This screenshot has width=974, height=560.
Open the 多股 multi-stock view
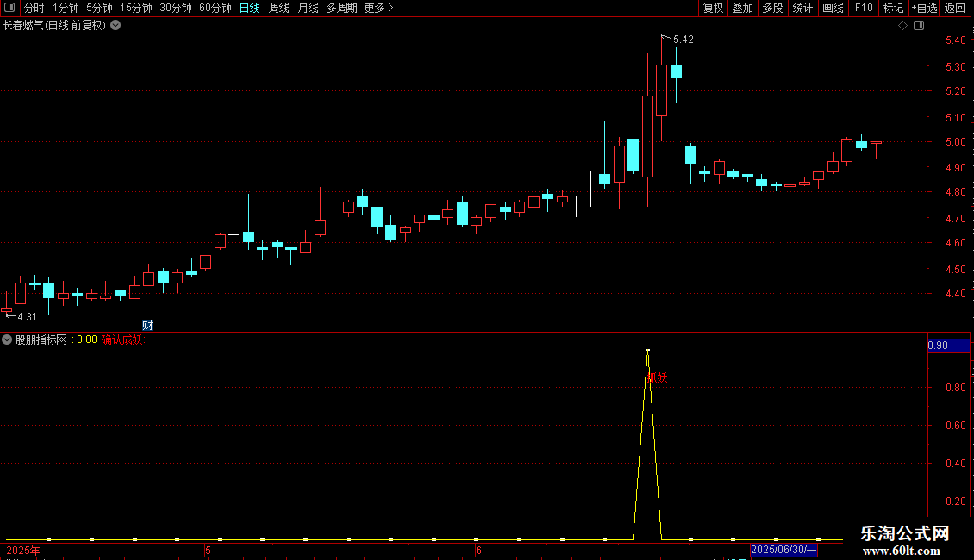click(772, 8)
